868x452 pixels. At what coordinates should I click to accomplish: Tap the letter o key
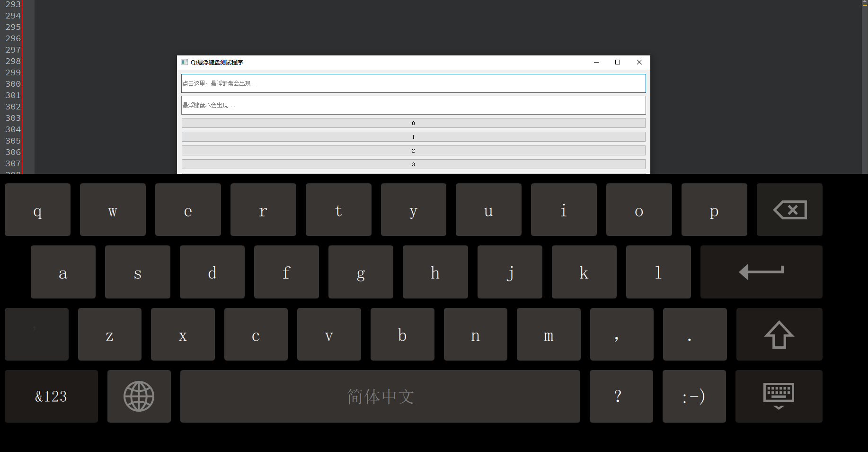639,210
